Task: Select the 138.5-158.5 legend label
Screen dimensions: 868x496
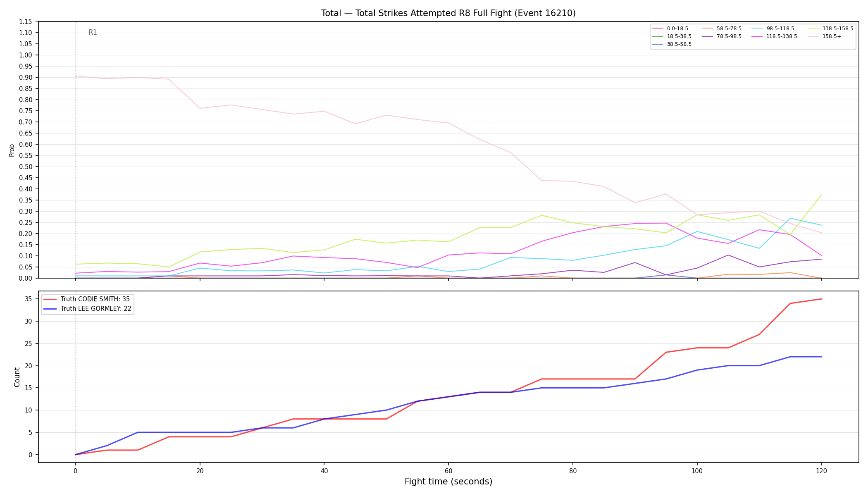Action: pyautogui.click(x=838, y=29)
